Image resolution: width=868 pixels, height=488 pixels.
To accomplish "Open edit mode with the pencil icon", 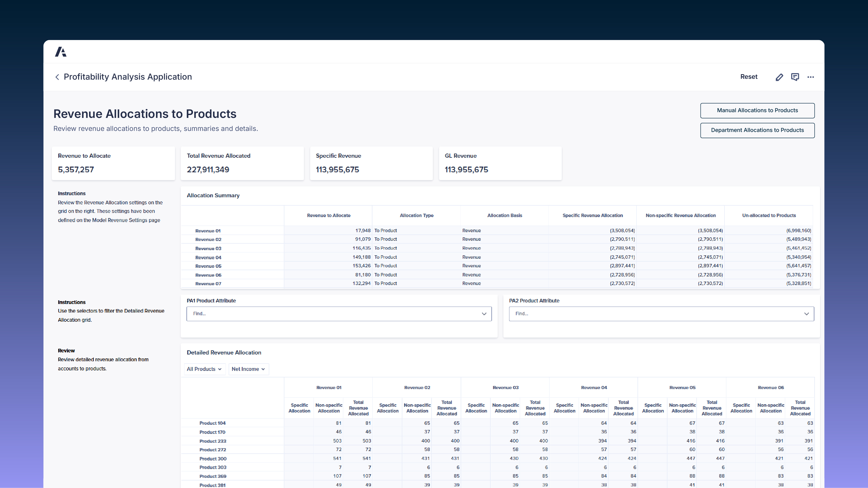I will click(x=779, y=77).
